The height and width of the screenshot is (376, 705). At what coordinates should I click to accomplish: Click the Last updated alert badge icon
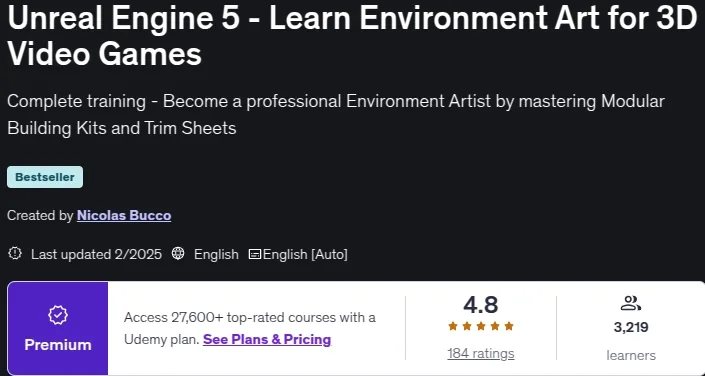click(15, 254)
